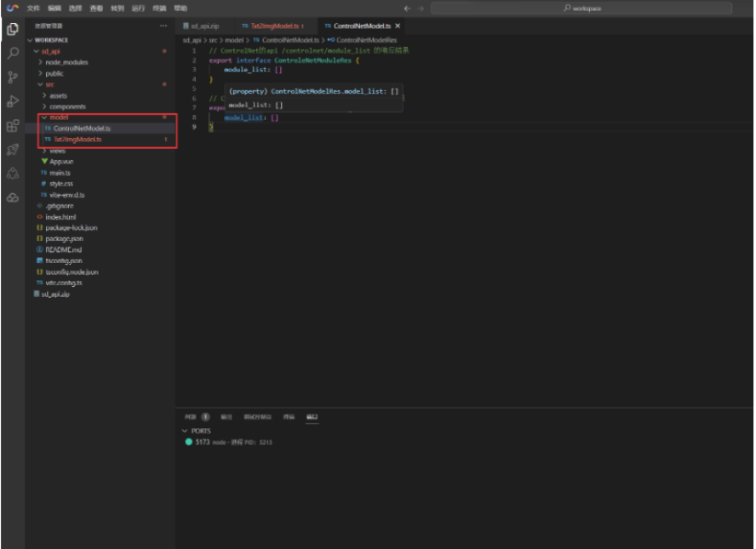Switch to the sd_api.zip tab

click(201, 26)
